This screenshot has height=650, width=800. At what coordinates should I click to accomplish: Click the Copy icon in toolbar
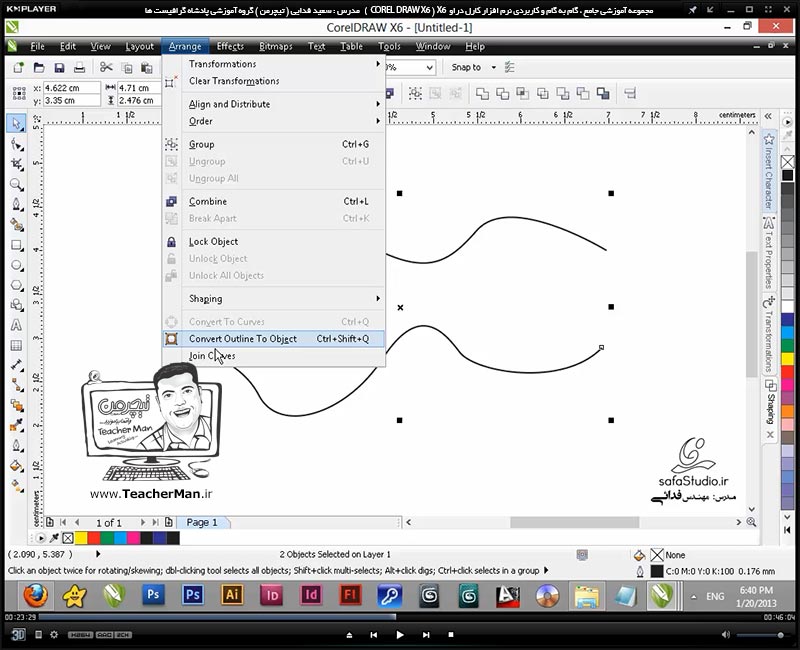click(x=127, y=67)
